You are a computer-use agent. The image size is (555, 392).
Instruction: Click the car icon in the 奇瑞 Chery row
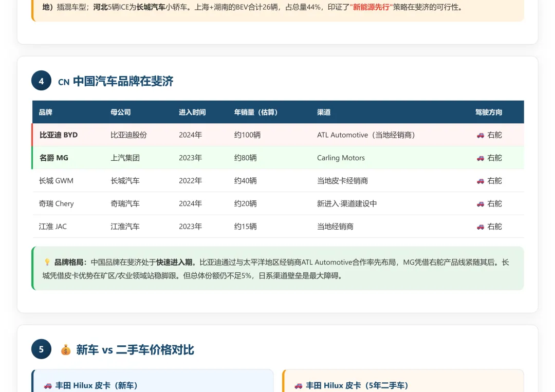pos(480,204)
